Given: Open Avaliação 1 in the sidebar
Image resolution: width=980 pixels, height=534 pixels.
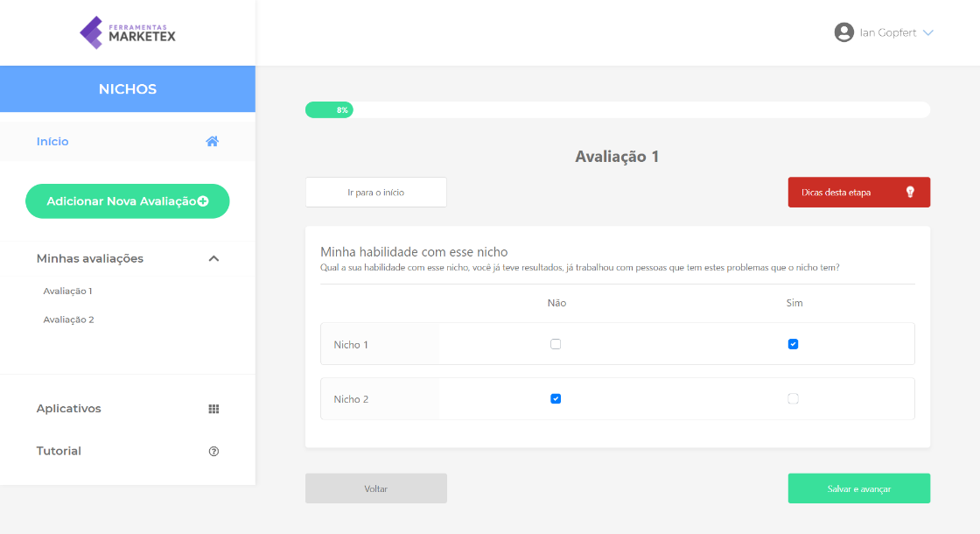Looking at the screenshot, I should [67, 291].
